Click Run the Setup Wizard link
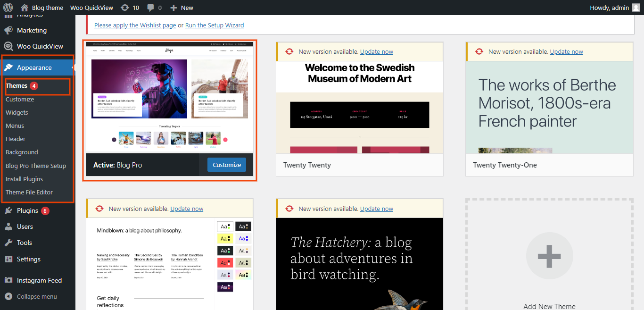644x310 pixels. coord(215,25)
